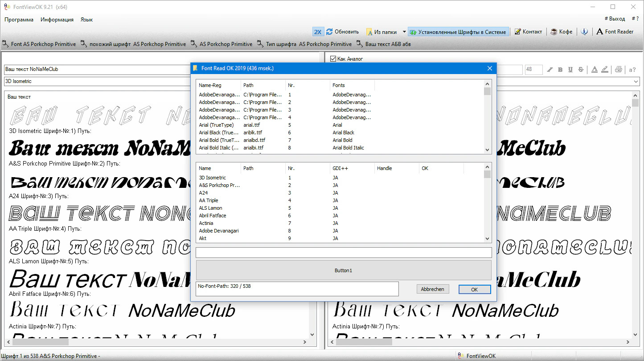This screenshot has height=361, width=644.
Task: Click Font AS Porkchop Primitive search link
Action: tap(39, 44)
